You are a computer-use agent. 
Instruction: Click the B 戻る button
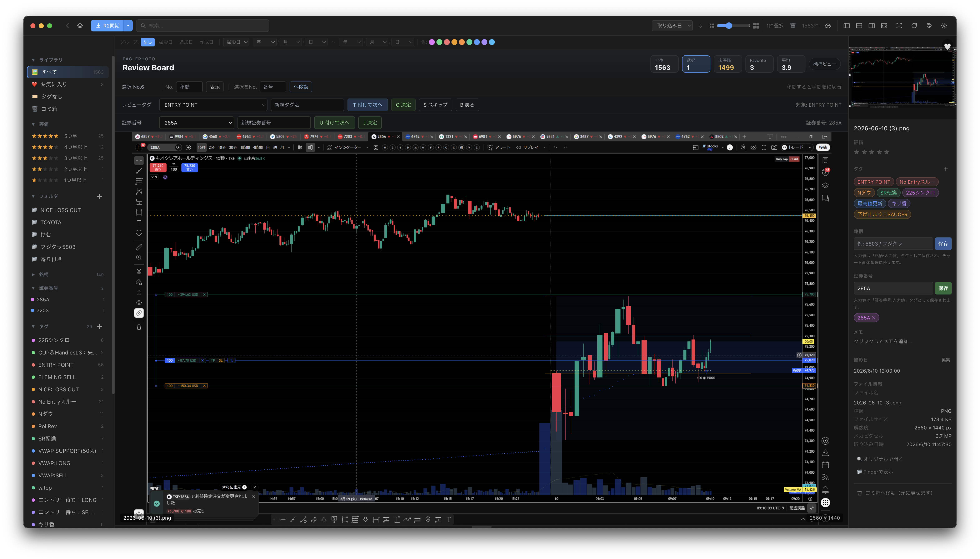[x=467, y=105]
